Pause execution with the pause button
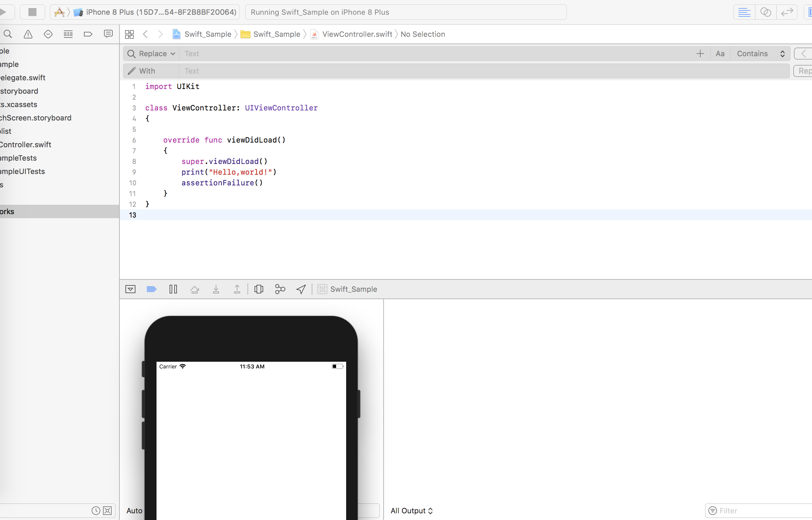This screenshot has width=812, height=520. coord(173,289)
